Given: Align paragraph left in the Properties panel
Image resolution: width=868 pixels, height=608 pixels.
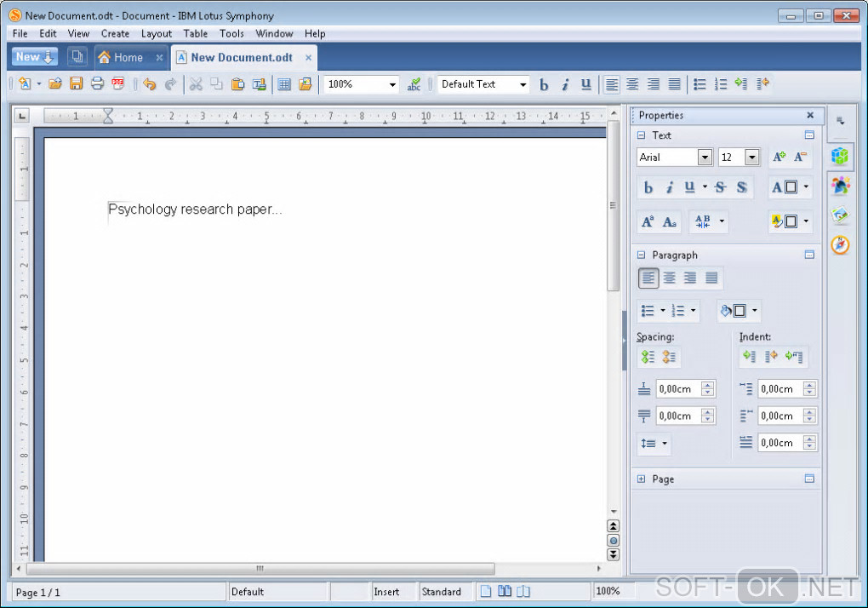Looking at the screenshot, I should [648, 278].
